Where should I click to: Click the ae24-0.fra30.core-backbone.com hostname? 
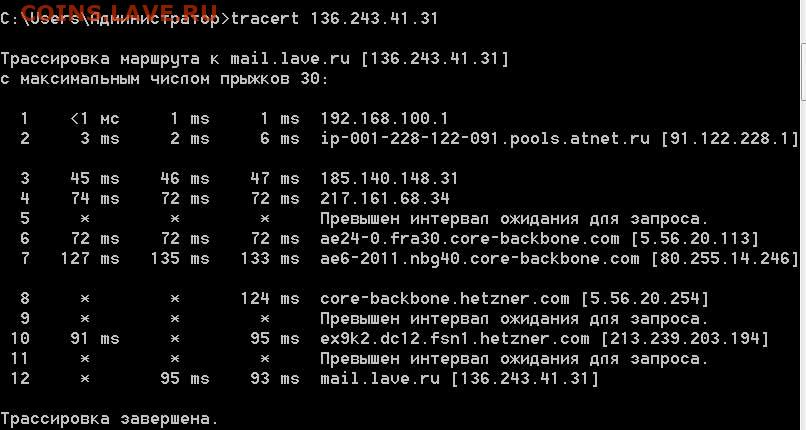click(469, 238)
